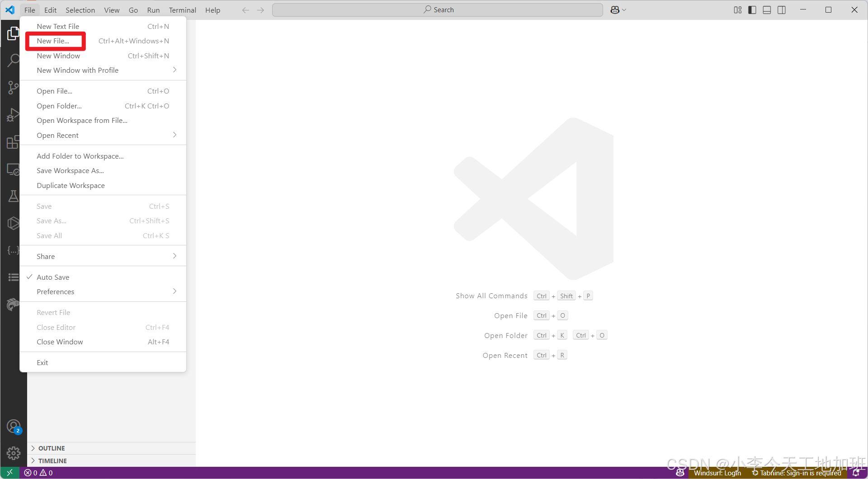Choose Open Folder... menu entry
The width and height of the screenshot is (868, 479).
103,106
